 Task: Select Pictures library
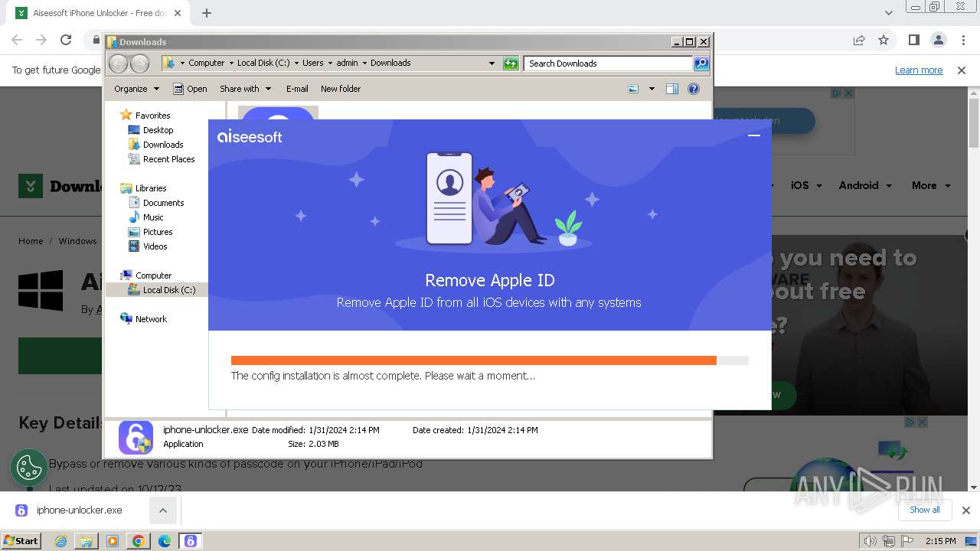click(x=158, y=232)
